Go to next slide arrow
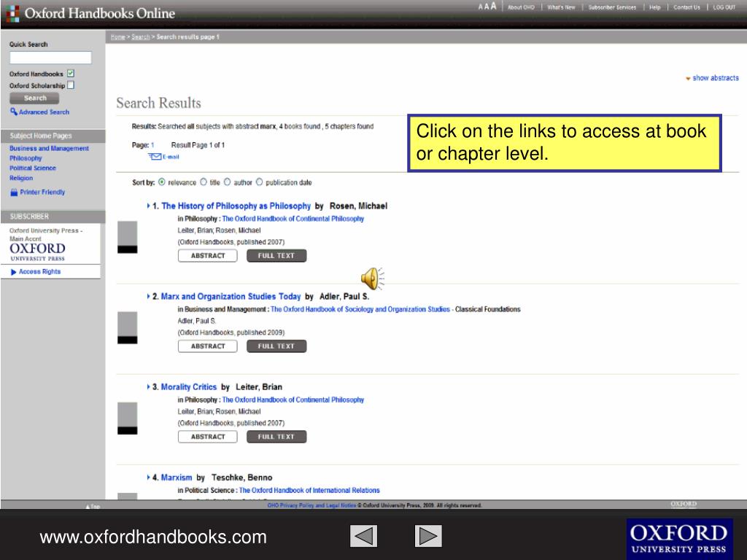Viewport: 747px width, 560px height. [428, 536]
